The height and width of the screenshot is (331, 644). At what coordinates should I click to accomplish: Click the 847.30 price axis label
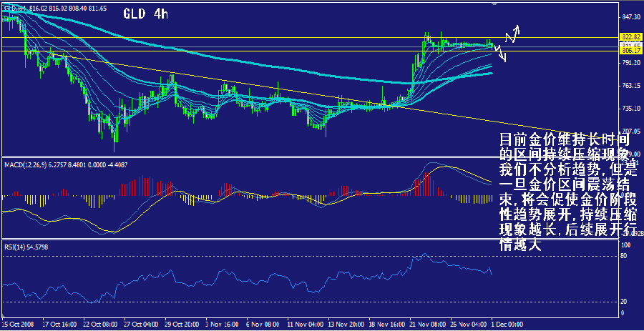tap(630, 17)
